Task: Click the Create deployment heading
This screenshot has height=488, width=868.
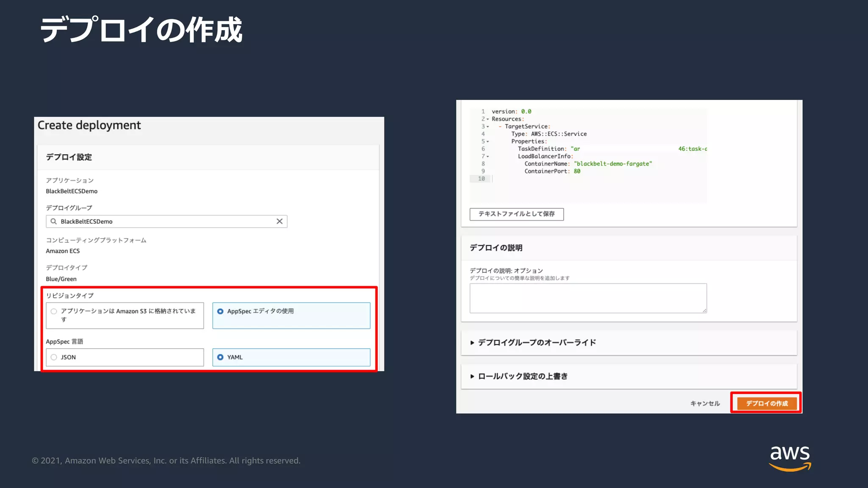Action: point(89,125)
